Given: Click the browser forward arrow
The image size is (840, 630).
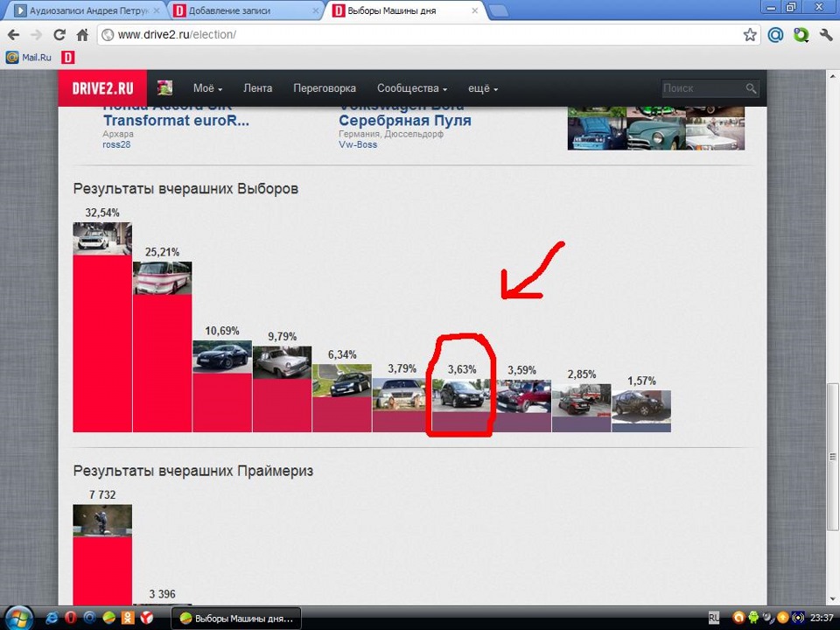Looking at the screenshot, I should click(36, 35).
